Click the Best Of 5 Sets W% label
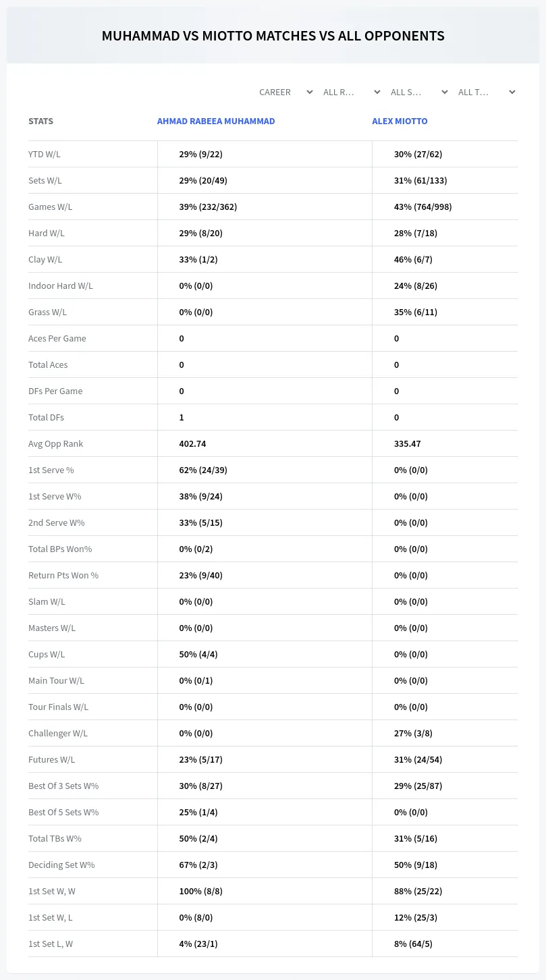The height and width of the screenshot is (980, 546). (x=63, y=812)
